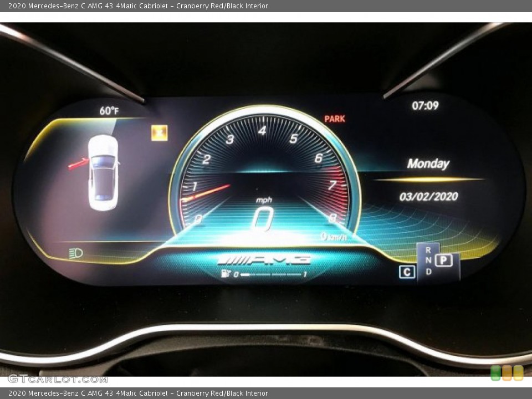Viewport: 532px width, 399px height.
Task: Click the number 7 in tachometer redline
Action: point(332,185)
